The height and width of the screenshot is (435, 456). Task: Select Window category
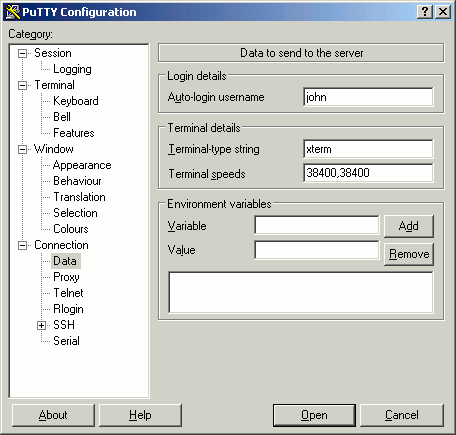coord(53,149)
